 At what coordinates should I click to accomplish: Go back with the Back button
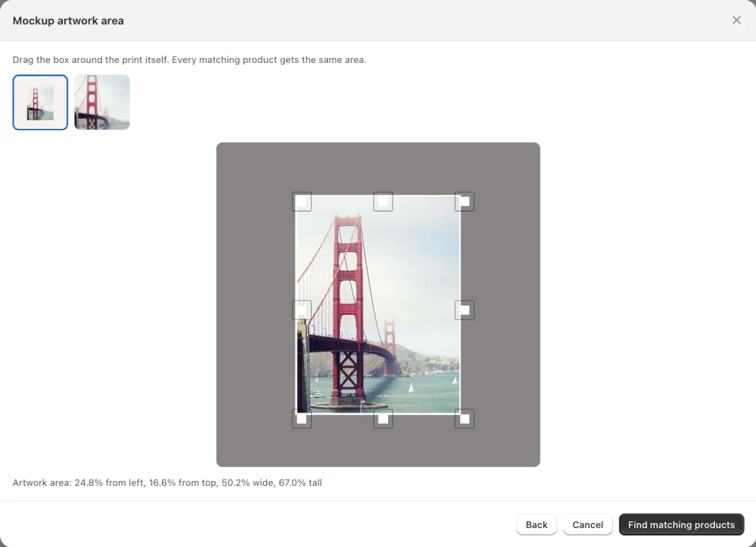tap(537, 524)
